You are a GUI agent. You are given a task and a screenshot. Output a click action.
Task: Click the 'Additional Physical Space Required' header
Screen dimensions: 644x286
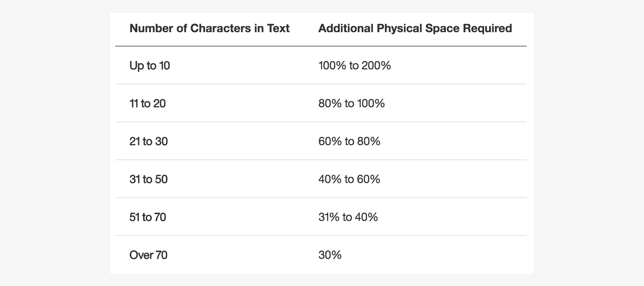[415, 28]
